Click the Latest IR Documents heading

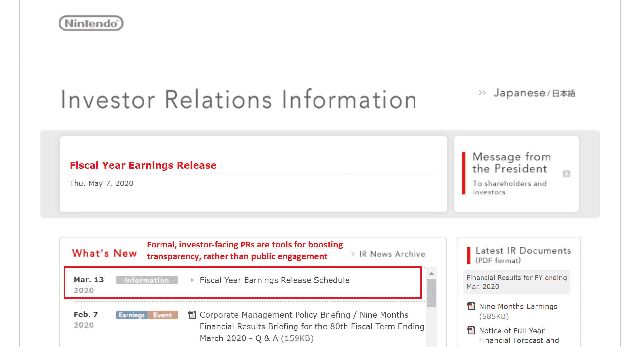point(523,251)
